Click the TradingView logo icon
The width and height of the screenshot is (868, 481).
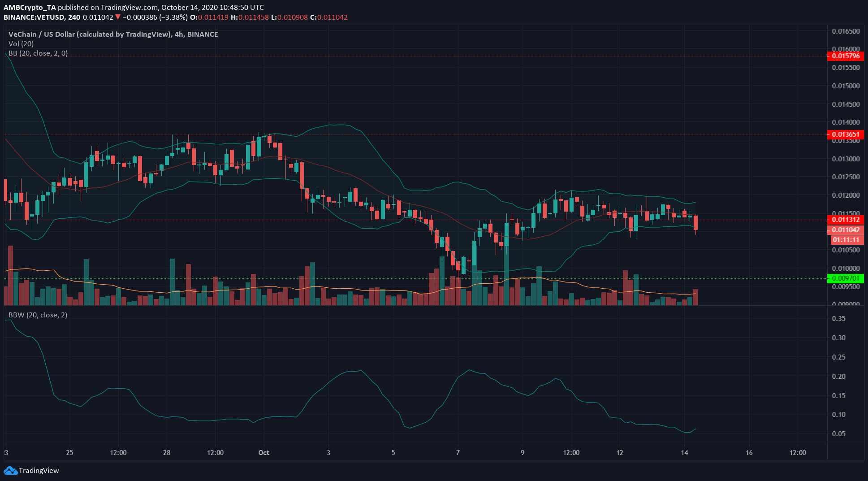[11, 470]
